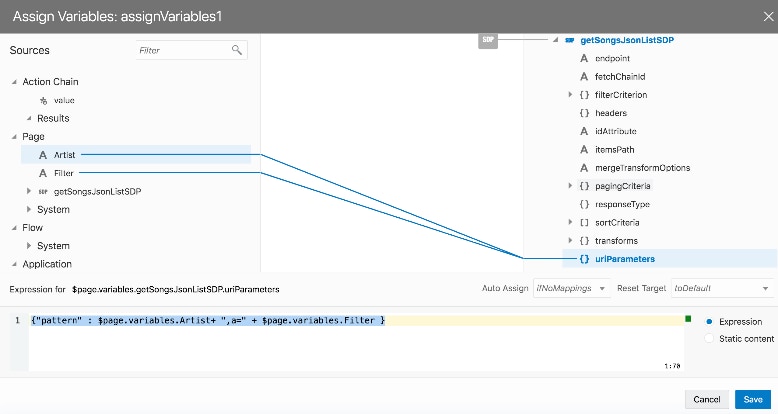Screen dimensions: 778x414
Task: Collapse the Flow node
Action: [x=14, y=228]
